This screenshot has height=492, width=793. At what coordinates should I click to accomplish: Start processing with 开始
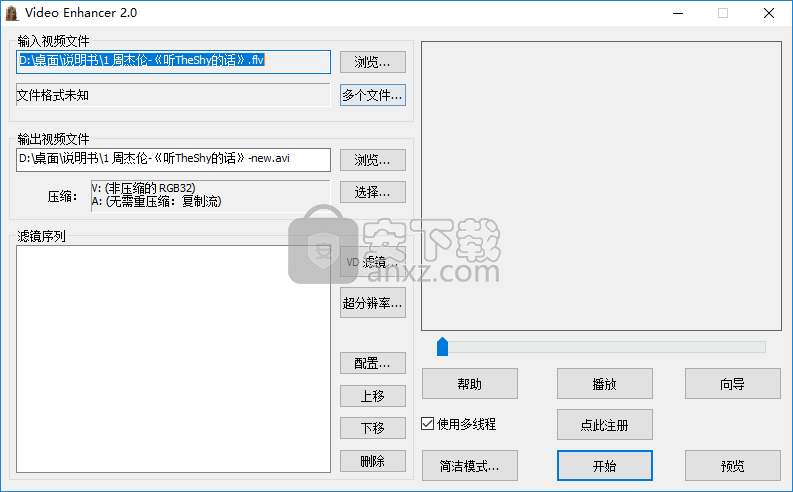coord(605,466)
